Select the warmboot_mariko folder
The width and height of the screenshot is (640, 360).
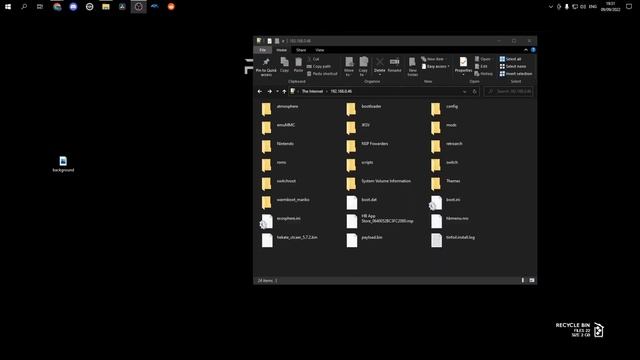click(285, 202)
